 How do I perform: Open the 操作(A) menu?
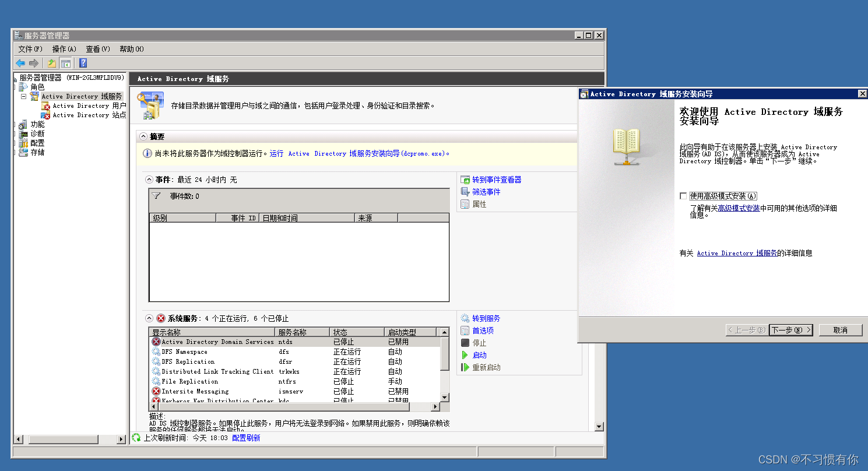tap(64, 49)
